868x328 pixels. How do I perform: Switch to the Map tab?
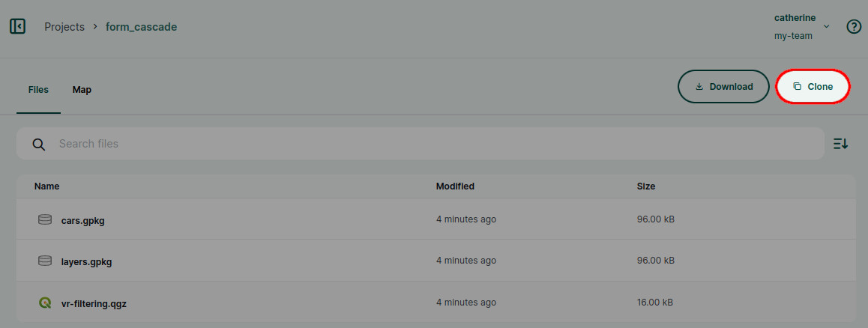82,90
